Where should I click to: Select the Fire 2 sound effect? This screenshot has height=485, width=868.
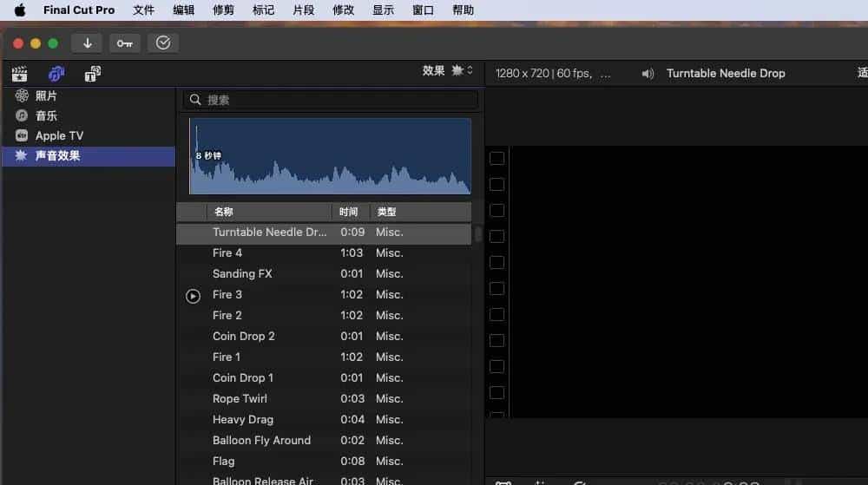coord(324,316)
